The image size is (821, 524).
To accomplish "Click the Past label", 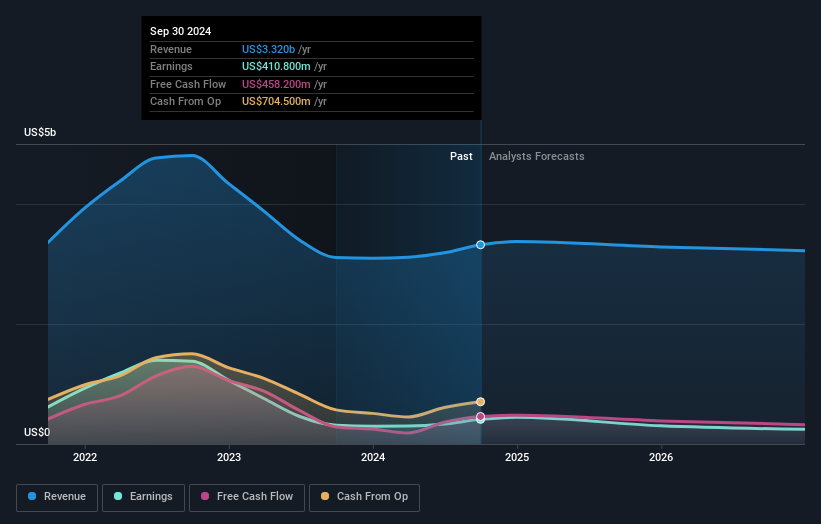I will point(461,156).
